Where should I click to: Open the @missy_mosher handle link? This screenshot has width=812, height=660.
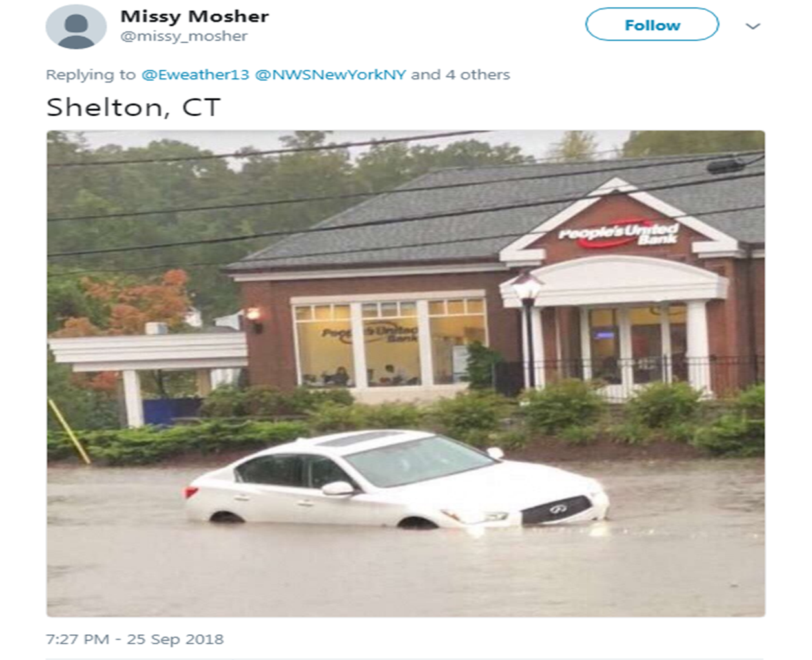pos(183,36)
